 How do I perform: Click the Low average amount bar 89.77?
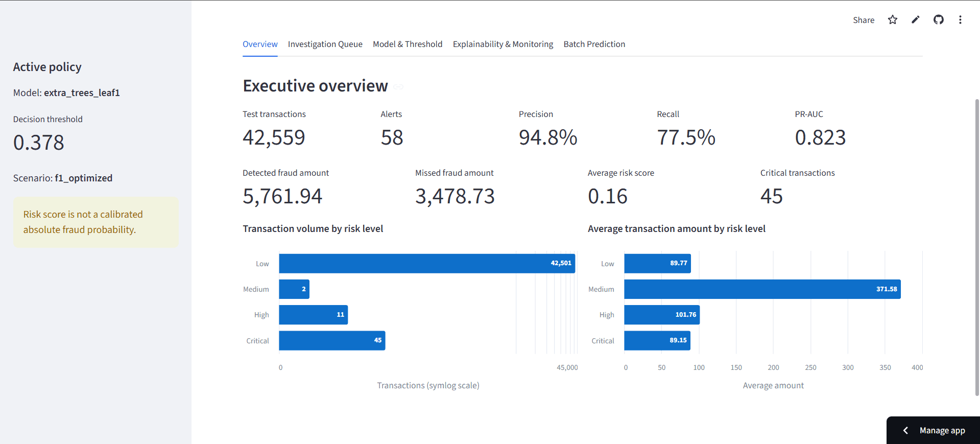point(657,264)
